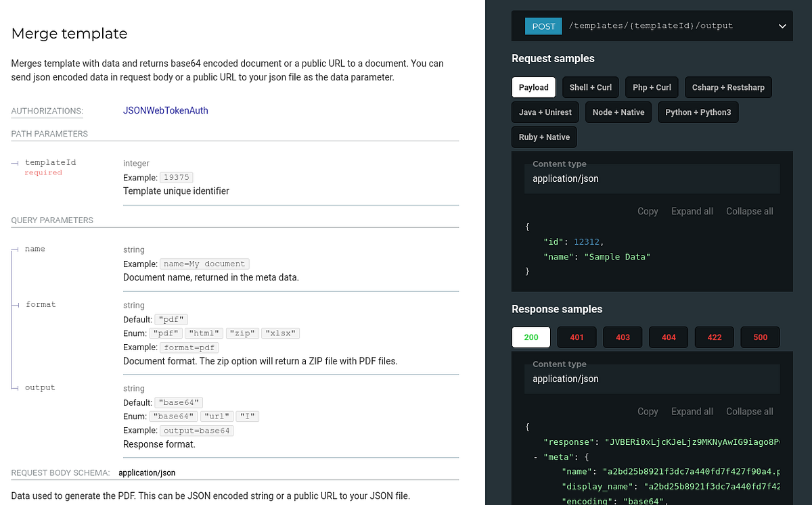Copy the 200 response body
Viewport: 812px width, 505px height.
(x=648, y=411)
